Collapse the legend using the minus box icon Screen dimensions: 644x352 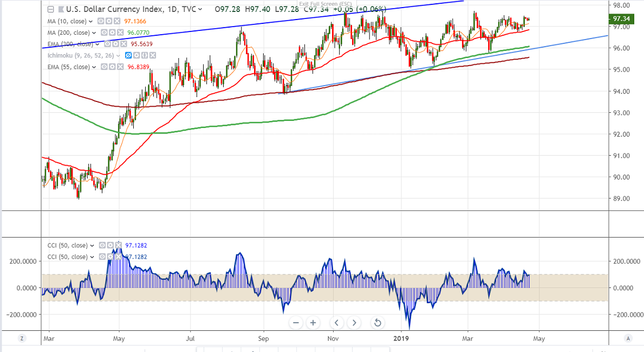pos(50,9)
